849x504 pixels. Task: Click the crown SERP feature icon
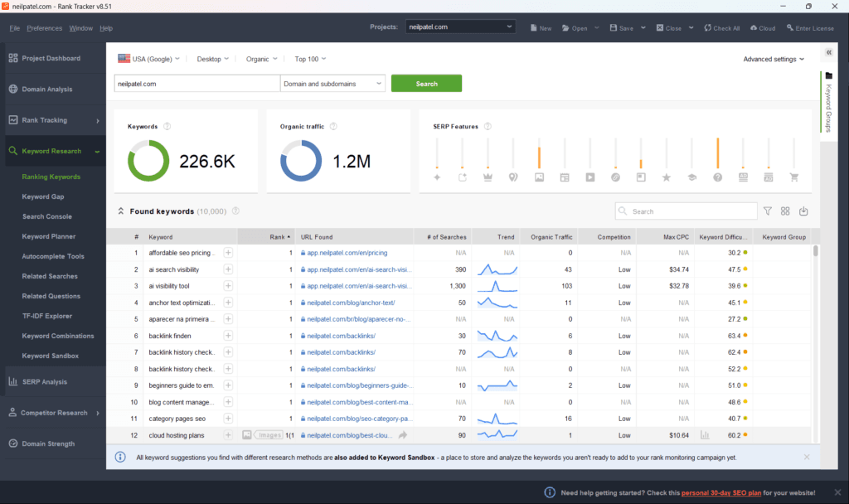[x=488, y=177]
